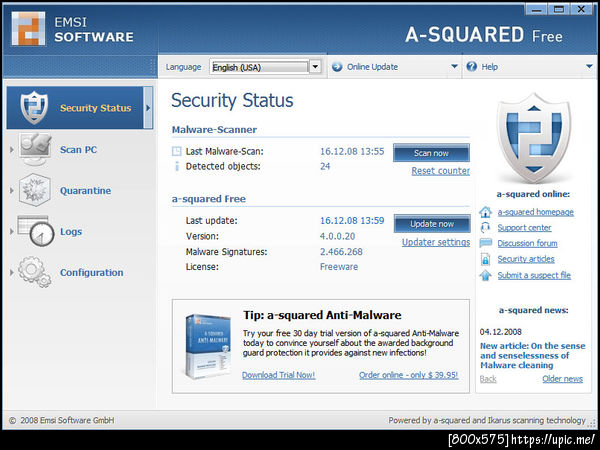Click the lock document icon beside Security articles
This screenshot has width=600, height=450.
coord(485,259)
